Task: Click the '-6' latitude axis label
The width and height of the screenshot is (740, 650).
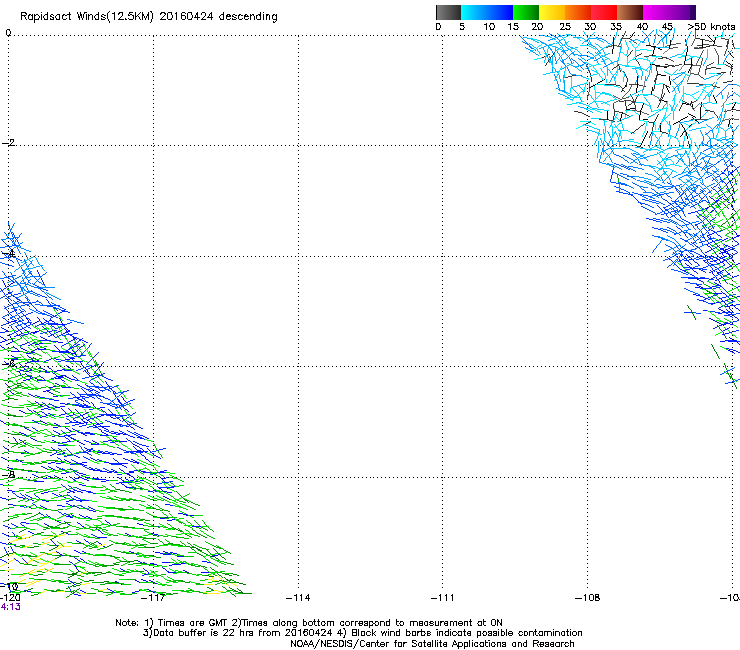Action: (8, 363)
